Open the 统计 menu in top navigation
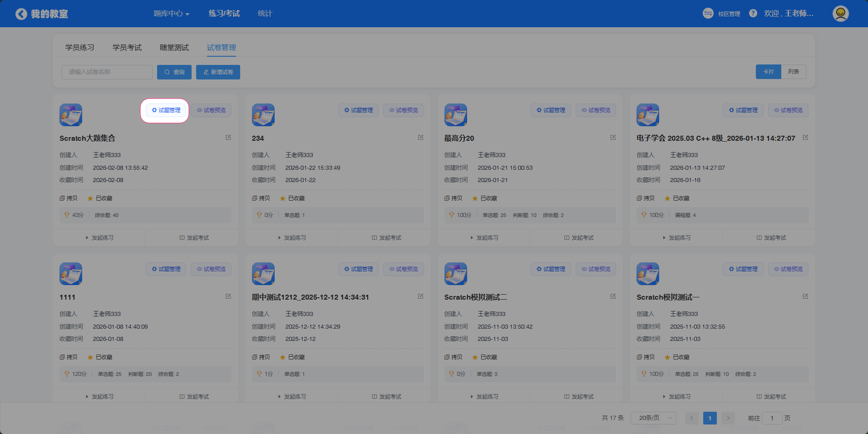Viewport: 868px width, 434px height. tap(265, 14)
